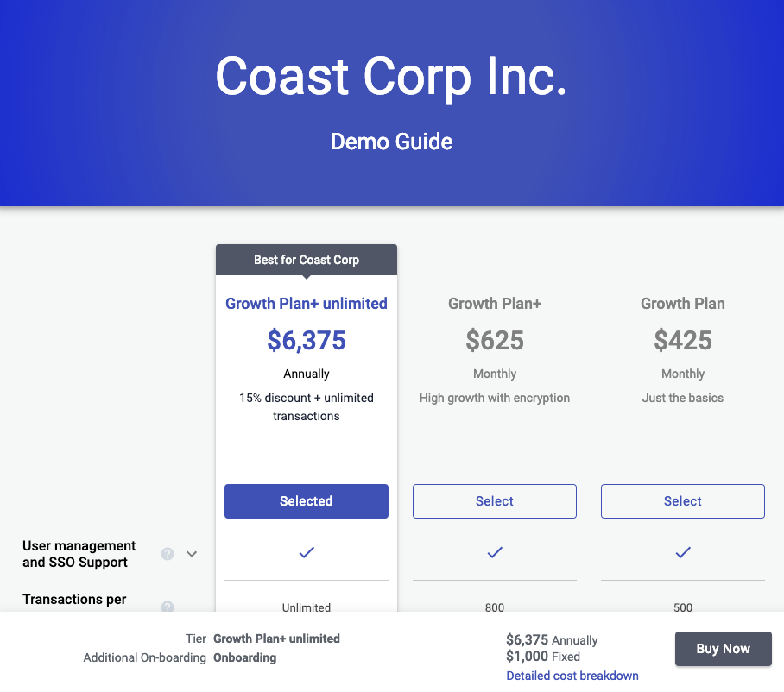Click checkmark under Growth Plan+ column
Viewport: 784px width, 692px height.
tap(495, 552)
